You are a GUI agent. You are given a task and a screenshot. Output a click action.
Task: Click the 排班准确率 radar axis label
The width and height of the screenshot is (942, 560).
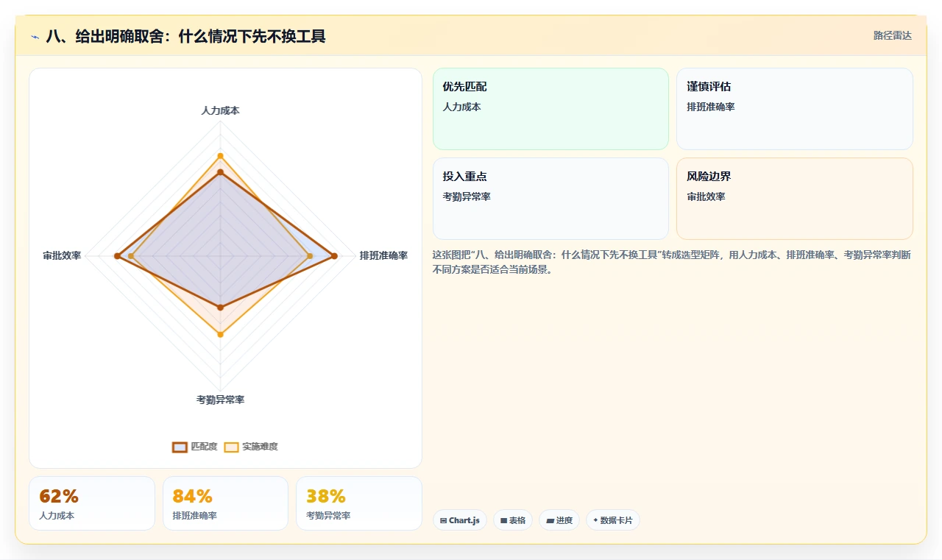click(383, 255)
